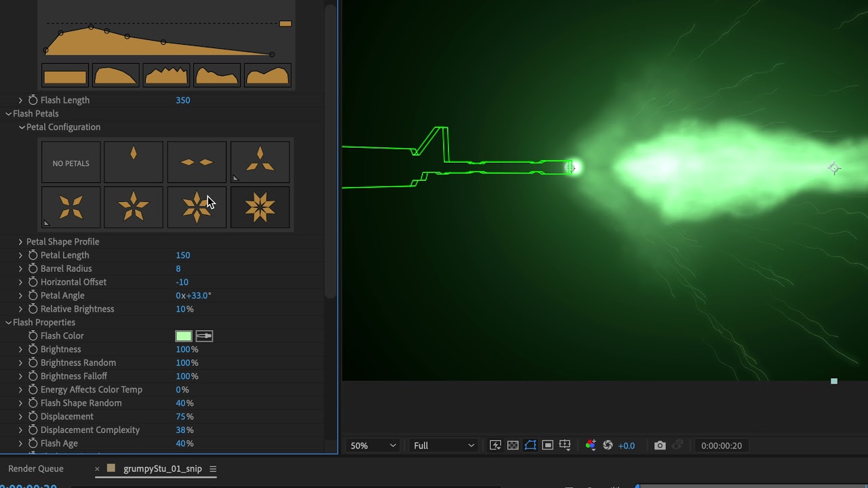Open the show channel color management icon

click(x=591, y=445)
